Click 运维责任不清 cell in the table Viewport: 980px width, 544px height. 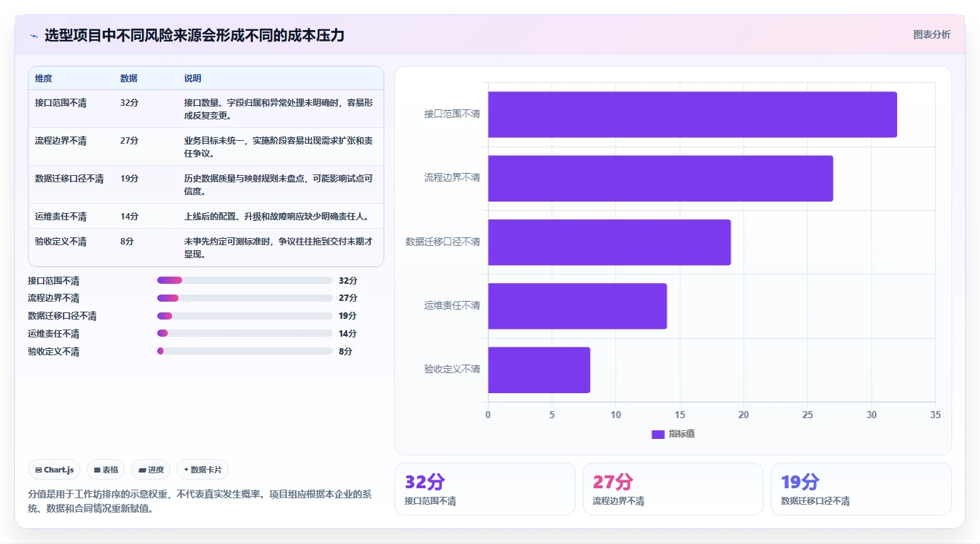coord(61,217)
